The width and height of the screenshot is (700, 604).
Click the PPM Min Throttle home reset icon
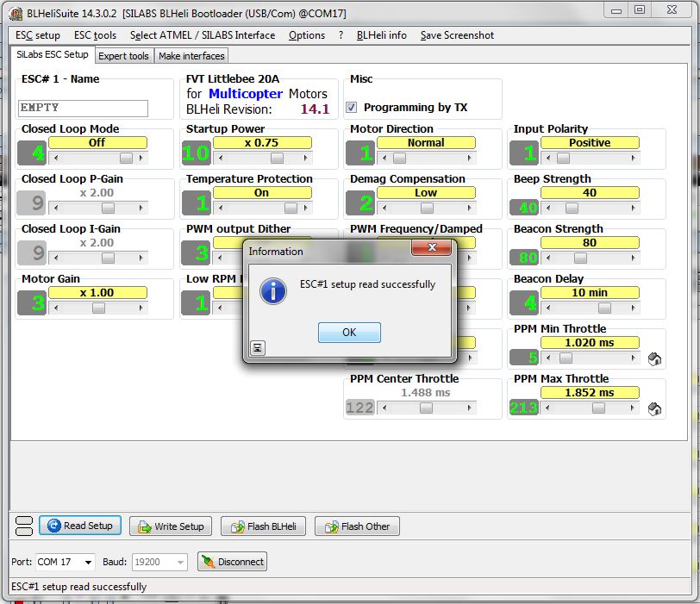click(654, 358)
